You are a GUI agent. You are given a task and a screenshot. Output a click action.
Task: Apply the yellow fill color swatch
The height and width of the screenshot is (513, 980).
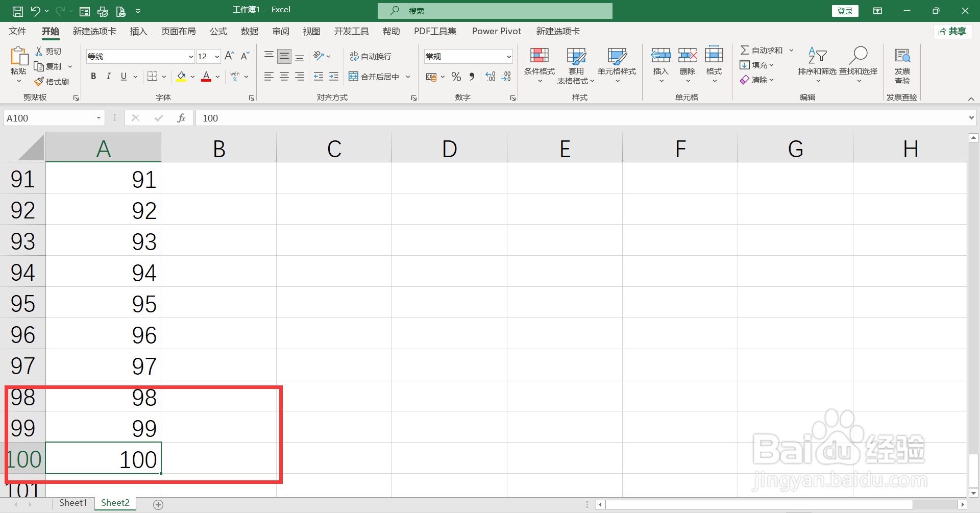[x=181, y=77]
